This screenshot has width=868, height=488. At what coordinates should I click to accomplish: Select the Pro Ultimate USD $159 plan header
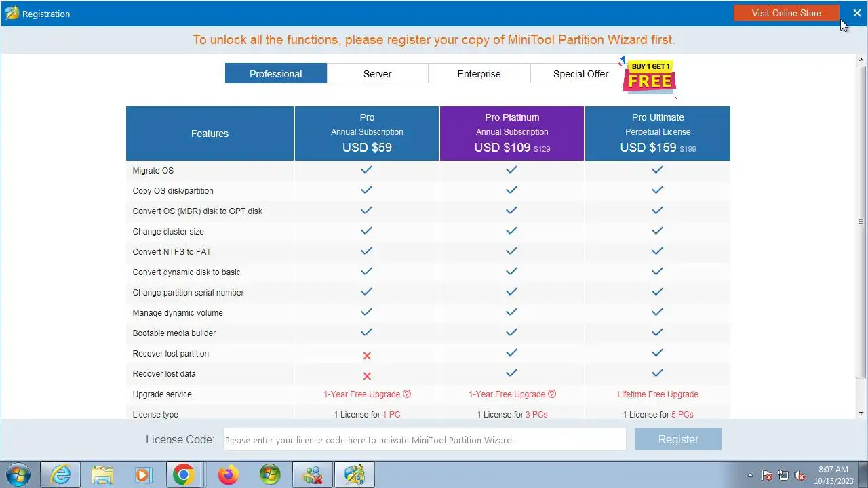tap(658, 134)
